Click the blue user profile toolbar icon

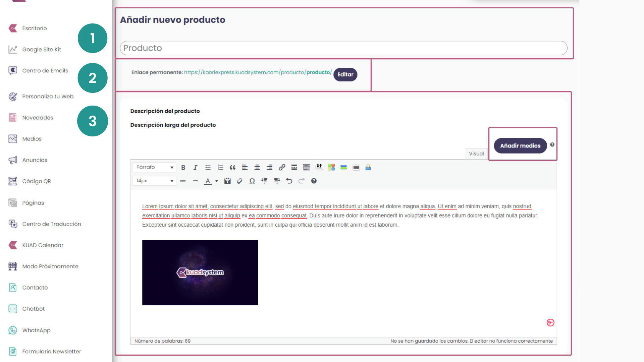tap(368, 167)
